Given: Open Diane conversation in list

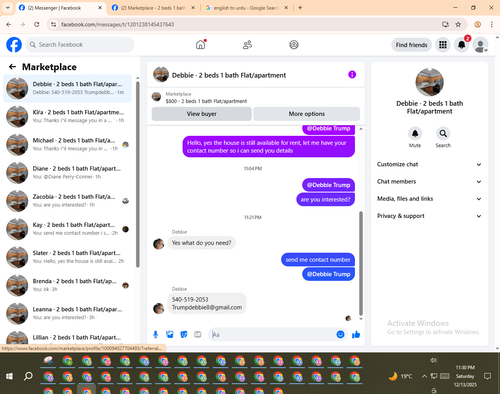Looking at the screenshot, I should [67, 173].
